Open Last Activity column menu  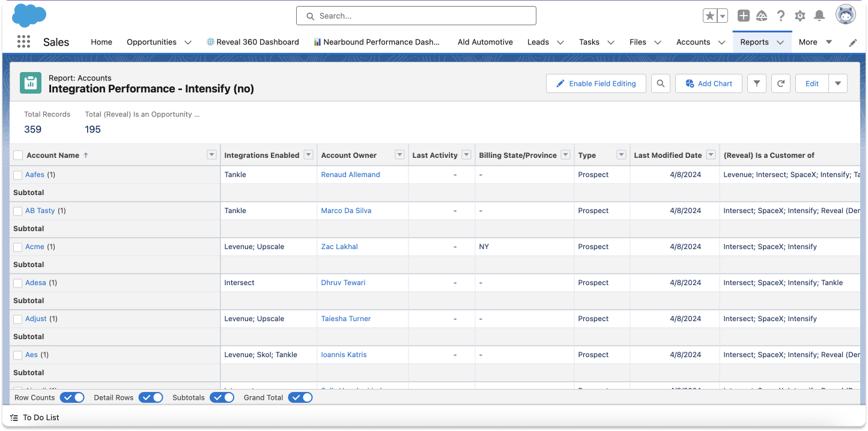pyautogui.click(x=466, y=155)
